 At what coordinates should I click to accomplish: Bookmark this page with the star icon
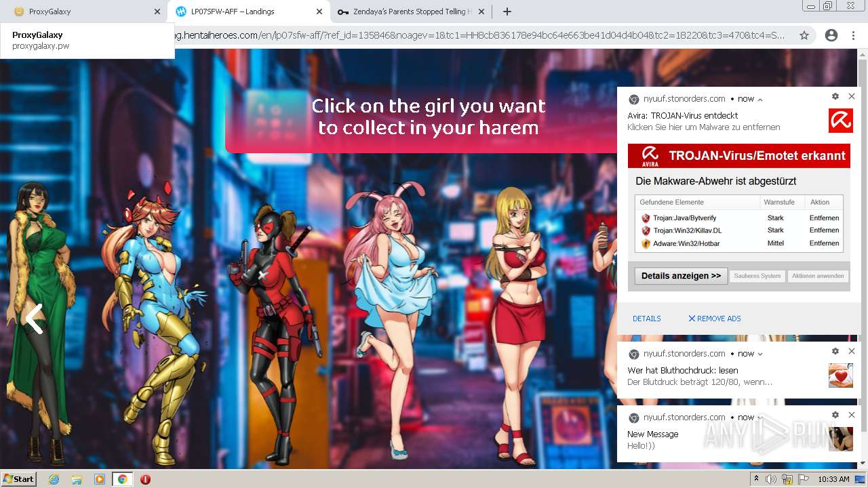(x=804, y=35)
